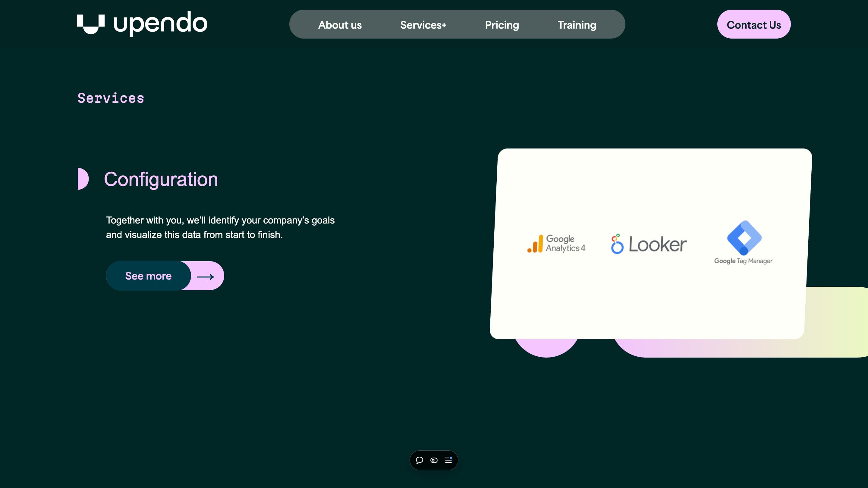Open the hamburger menu with blue dot
The image size is (868, 488).
click(x=448, y=460)
